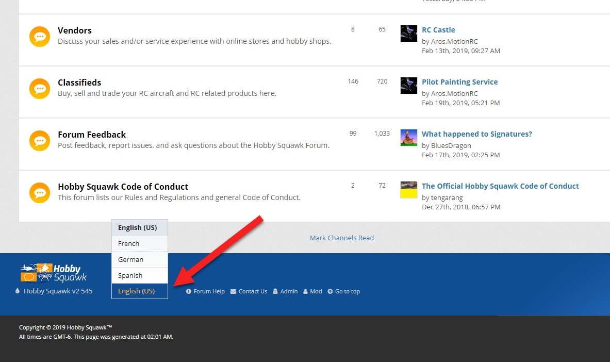The width and height of the screenshot is (610, 364).
Task: Open BluesDragon's avatar thumbnail
Action: pyautogui.click(x=409, y=138)
